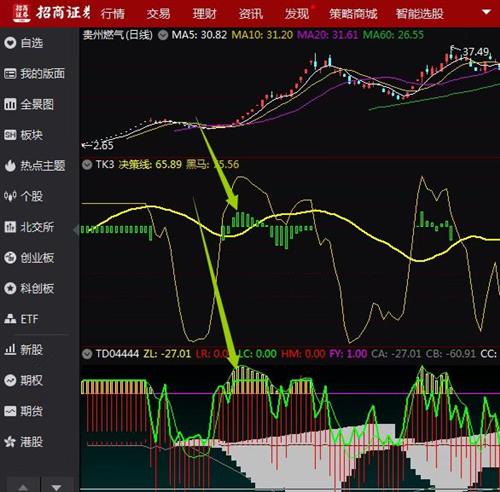Open the 智能选股 menu item
This screenshot has width=500, height=492.
pyautogui.click(x=419, y=14)
